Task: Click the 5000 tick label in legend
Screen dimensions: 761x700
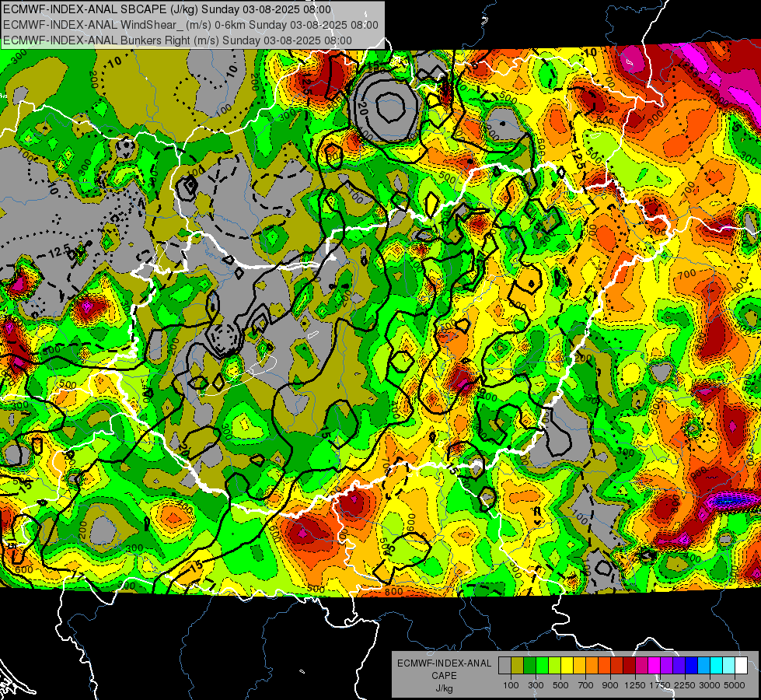Action: (735, 685)
